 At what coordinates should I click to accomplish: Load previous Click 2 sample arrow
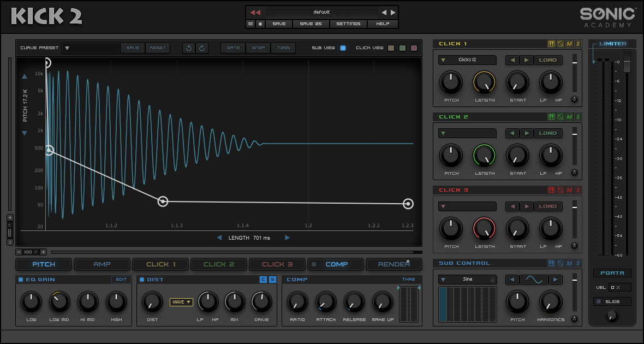tap(512, 133)
